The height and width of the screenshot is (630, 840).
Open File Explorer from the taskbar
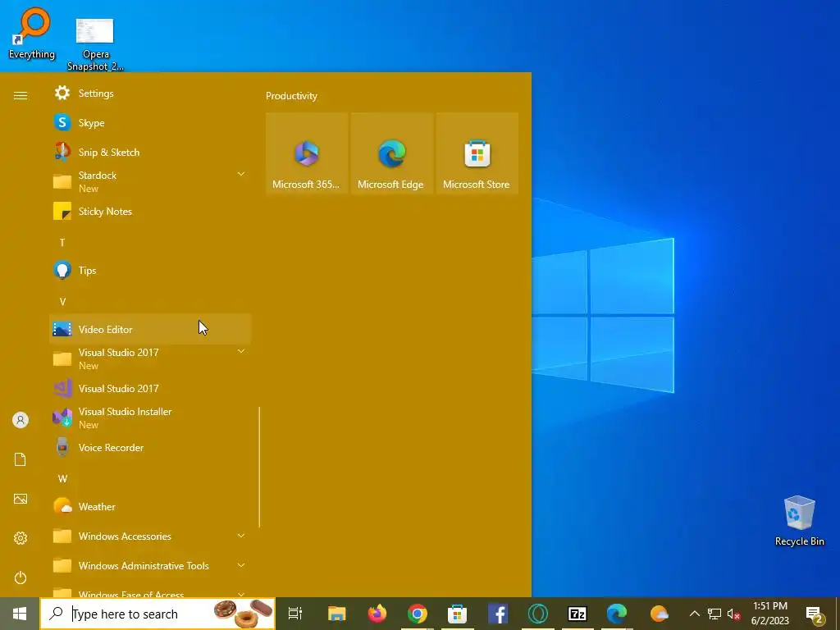[x=337, y=614]
